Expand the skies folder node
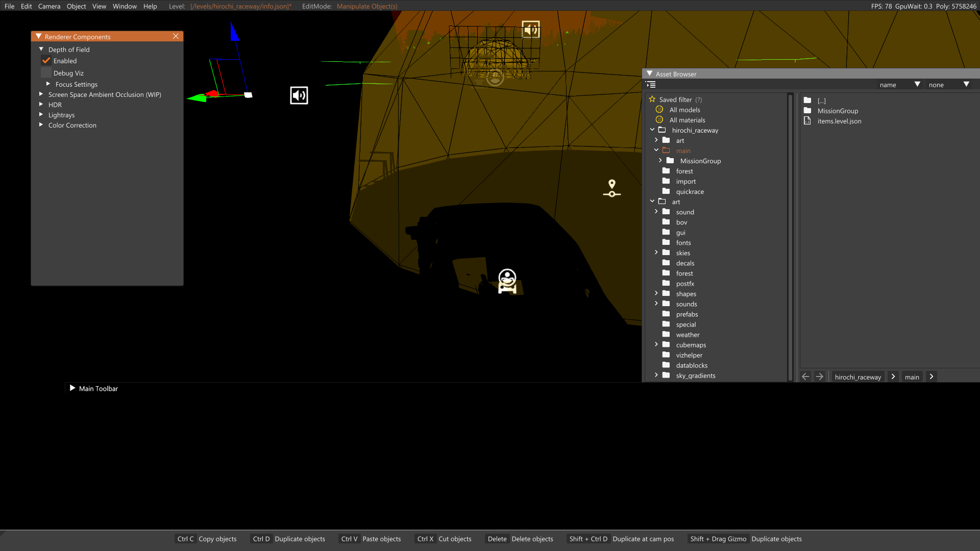The image size is (980, 551). click(656, 253)
